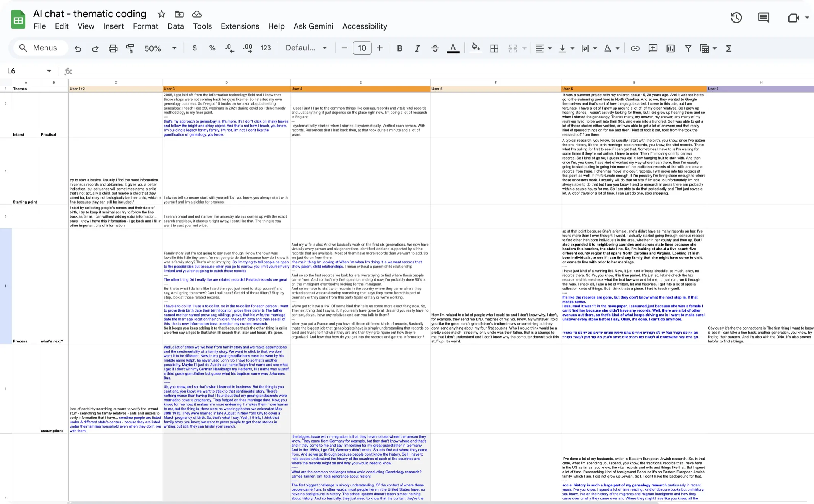Move document to a folder

pos(179,14)
